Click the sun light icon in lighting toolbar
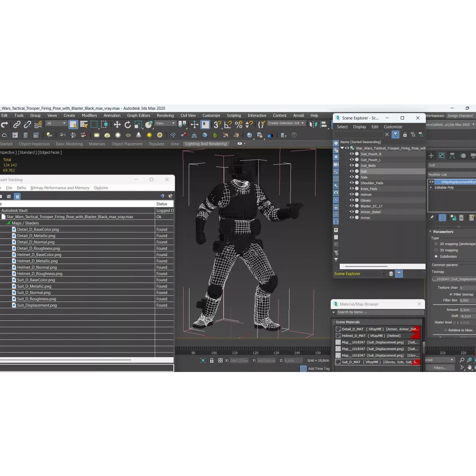Viewport: 476px width, 476px height. (x=149, y=135)
